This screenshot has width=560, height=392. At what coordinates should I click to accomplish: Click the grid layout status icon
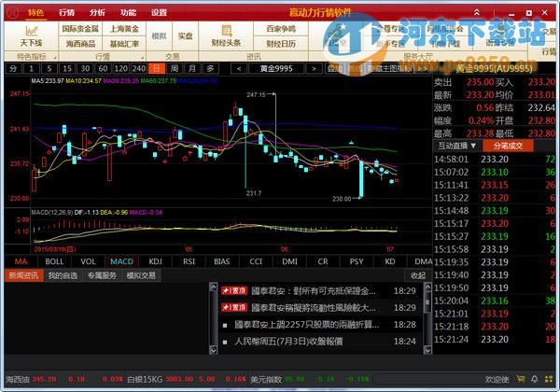(549, 379)
